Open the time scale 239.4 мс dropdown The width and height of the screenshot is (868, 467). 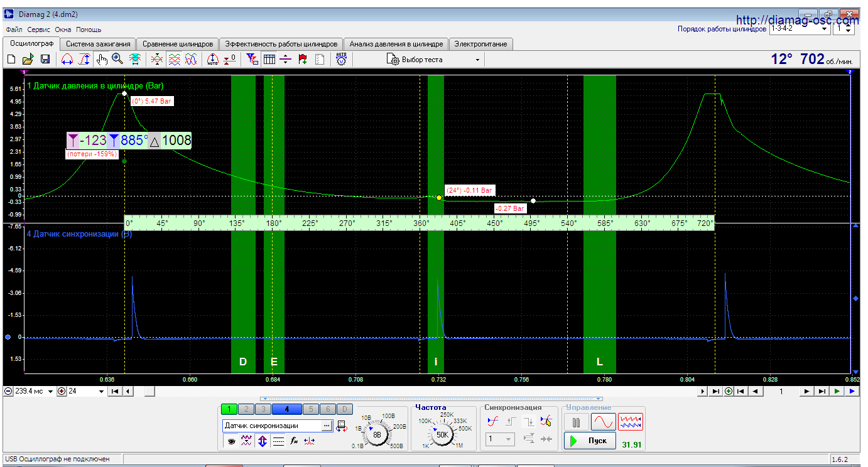[x=51, y=391]
